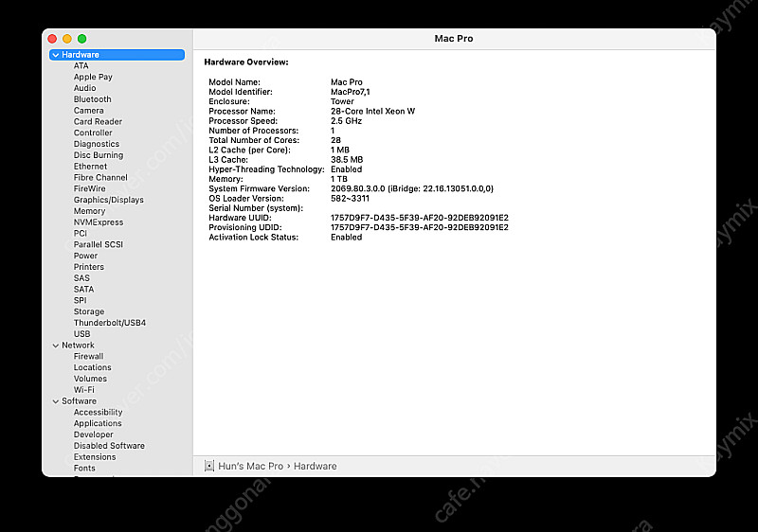Select Fonts under Software

pyautogui.click(x=84, y=468)
